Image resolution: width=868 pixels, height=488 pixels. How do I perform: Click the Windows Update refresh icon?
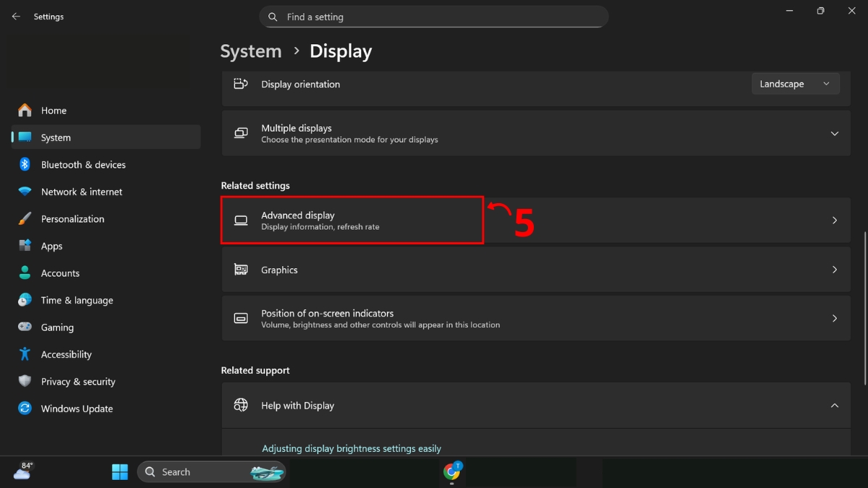tap(25, 408)
